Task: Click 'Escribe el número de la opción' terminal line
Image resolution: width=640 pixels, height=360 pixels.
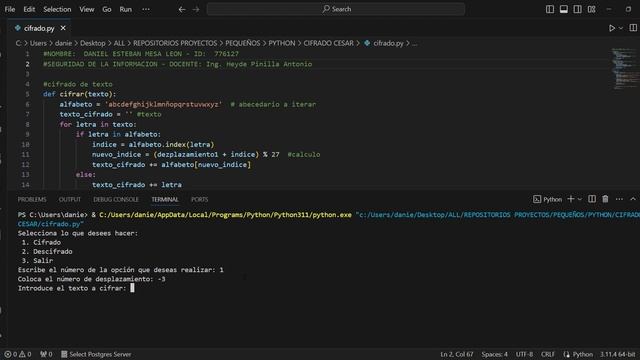Action: [x=120, y=270]
